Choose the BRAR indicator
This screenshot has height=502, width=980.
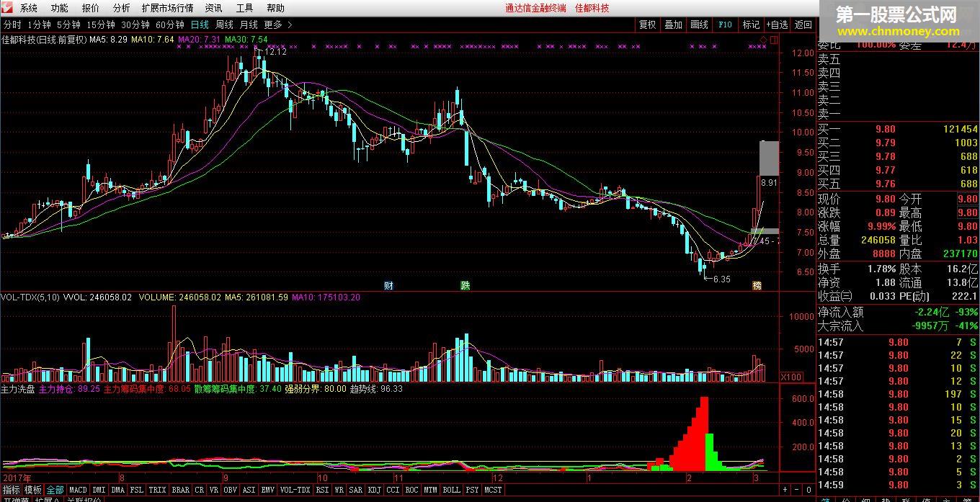(x=181, y=490)
